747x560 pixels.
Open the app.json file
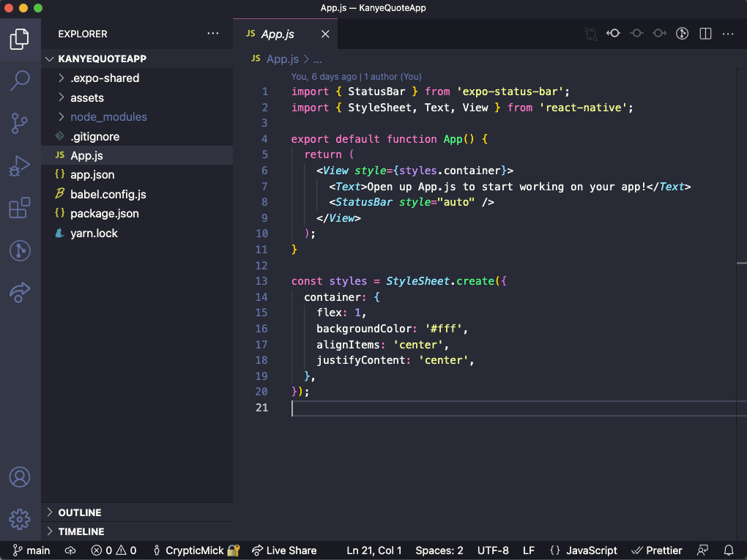point(137,175)
